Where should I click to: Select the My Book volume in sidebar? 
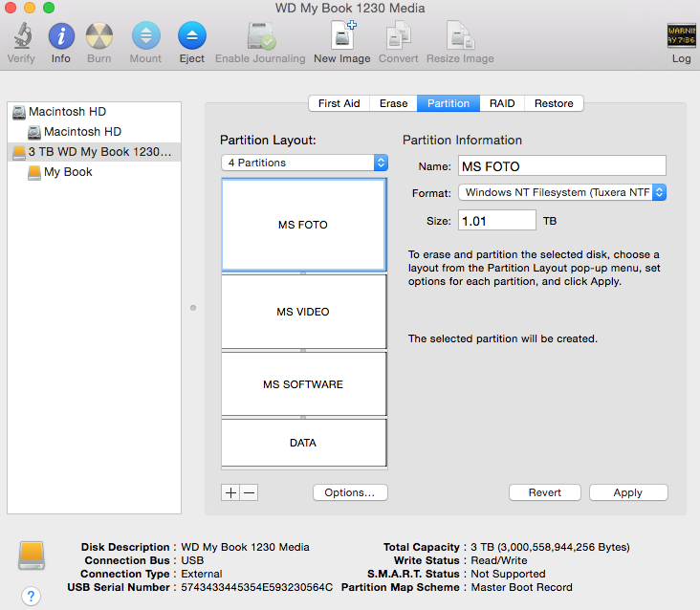pos(68,172)
